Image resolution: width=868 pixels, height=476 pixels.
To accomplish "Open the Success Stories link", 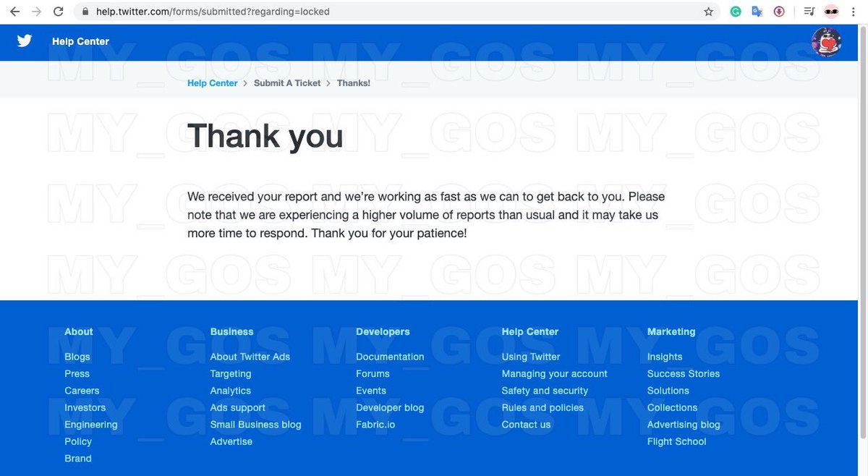I will pyautogui.click(x=684, y=374).
